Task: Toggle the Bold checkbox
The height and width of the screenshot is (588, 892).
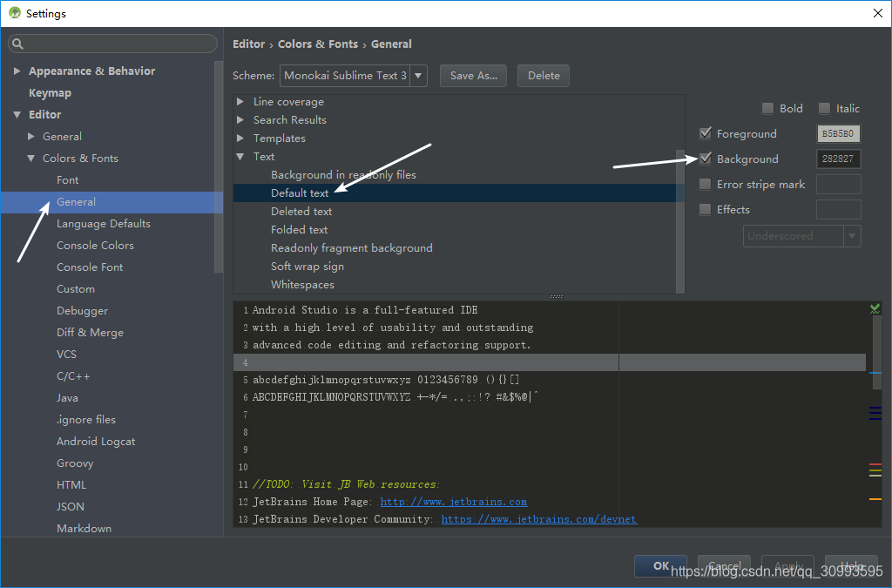Action: coord(767,108)
